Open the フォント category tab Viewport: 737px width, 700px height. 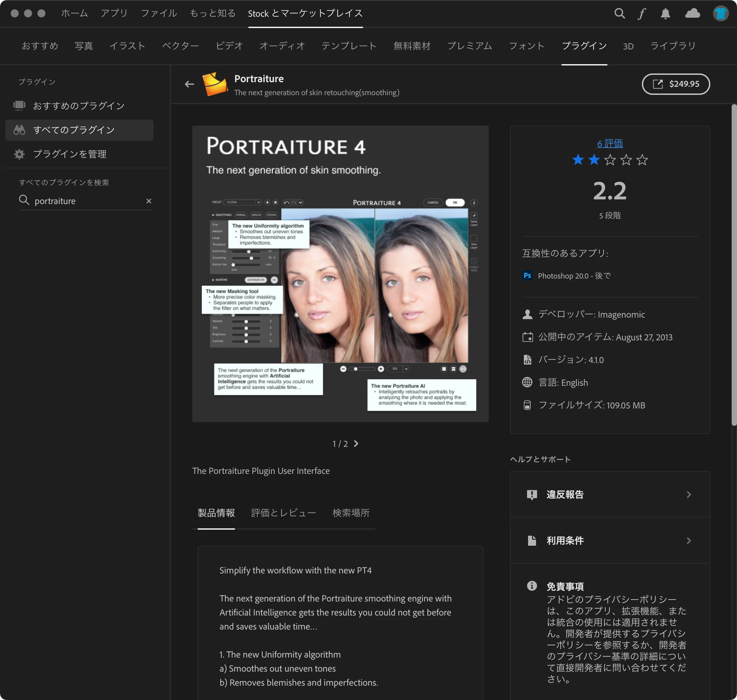coord(527,46)
